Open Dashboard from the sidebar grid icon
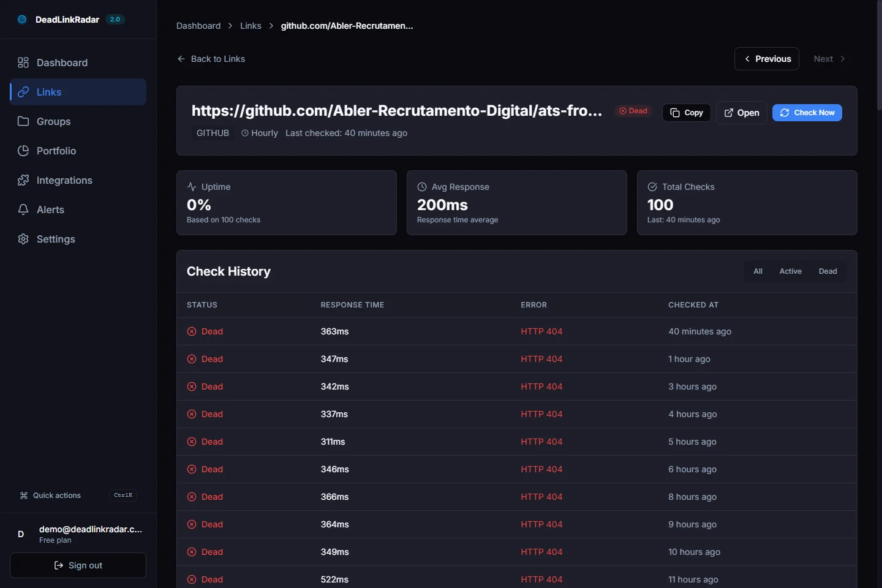This screenshot has height=588, width=882. tap(23, 62)
